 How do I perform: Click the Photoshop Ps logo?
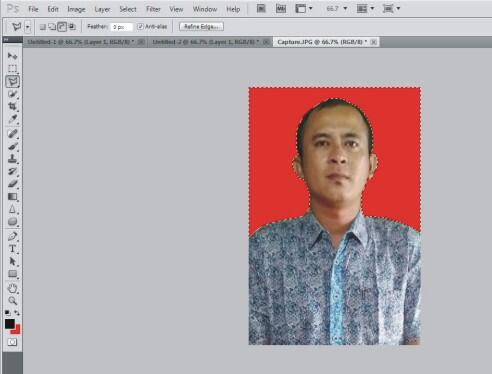[x=13, y=8]
